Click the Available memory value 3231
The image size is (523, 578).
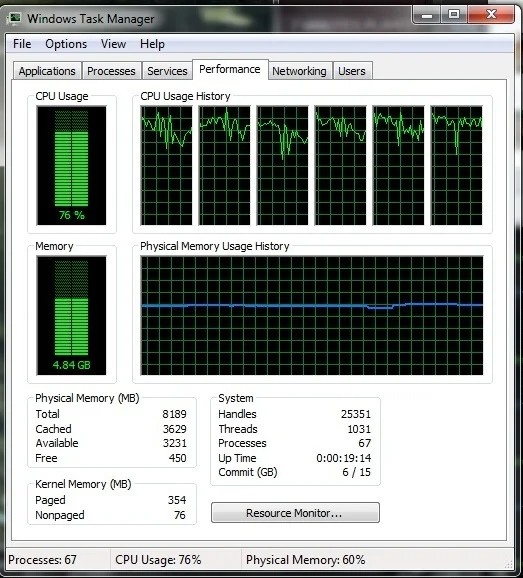pyautogui.click(x=175, y=443)
